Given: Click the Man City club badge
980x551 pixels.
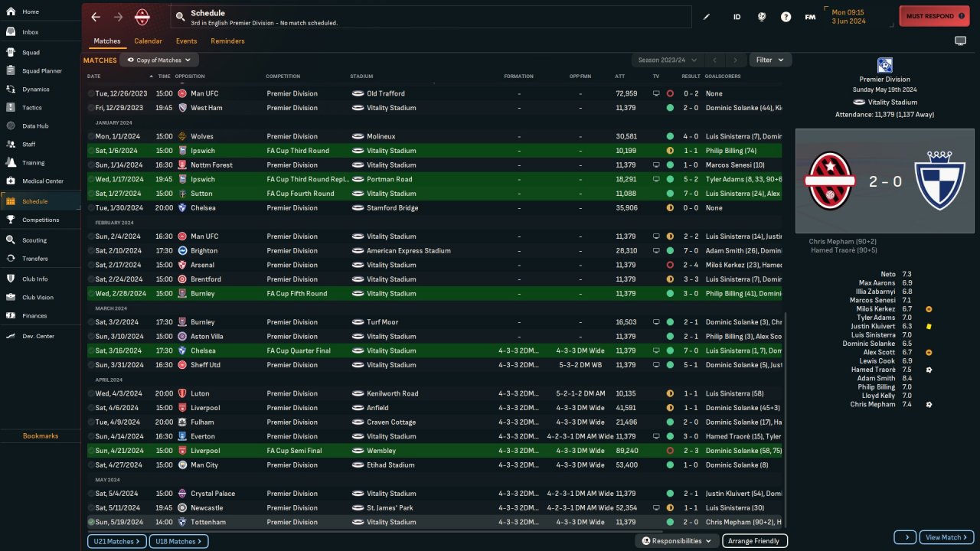Looking at the screenshot, I should click(x=182, y=465).
